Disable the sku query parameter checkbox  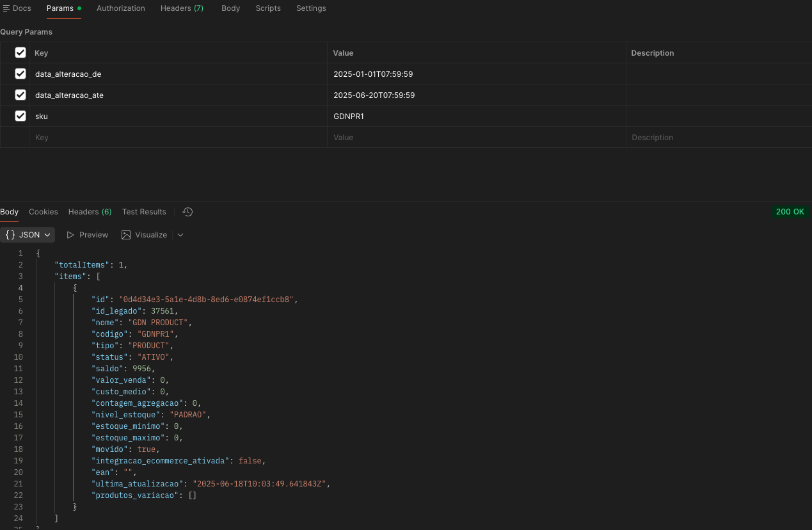click(20, 116)
